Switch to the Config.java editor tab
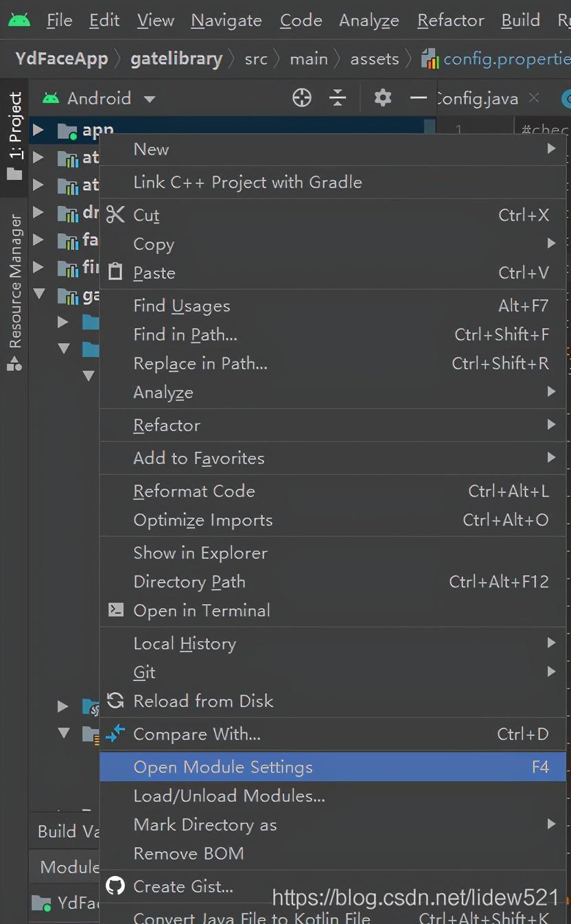This screenshot has width=571, height=924. [x=478, y=98]
